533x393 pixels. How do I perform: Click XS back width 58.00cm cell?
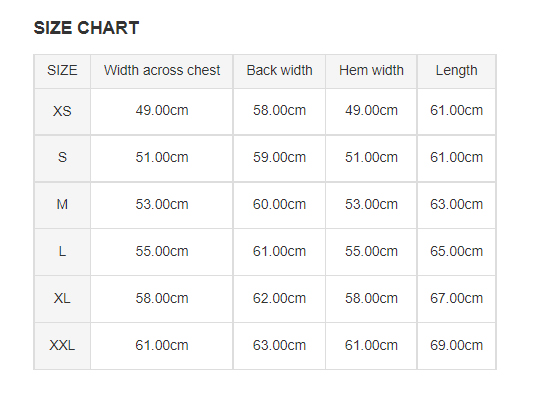(x=279, y=112)
